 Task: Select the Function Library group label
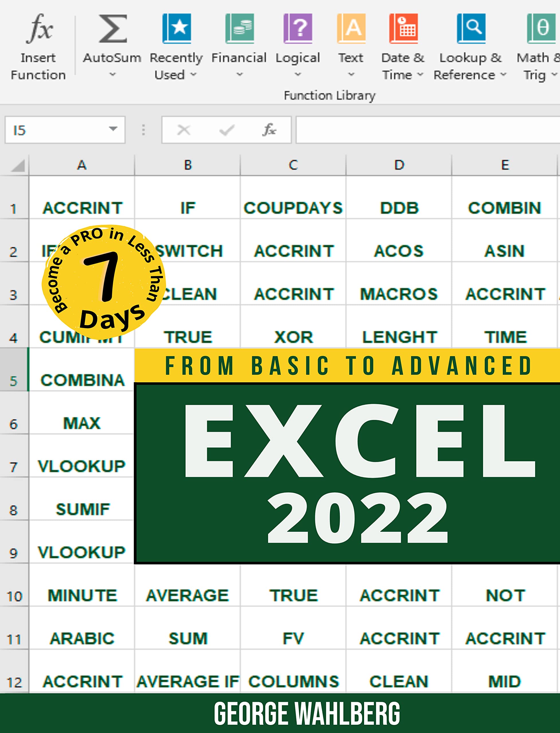pyautogui.click(x=329, y=96)
